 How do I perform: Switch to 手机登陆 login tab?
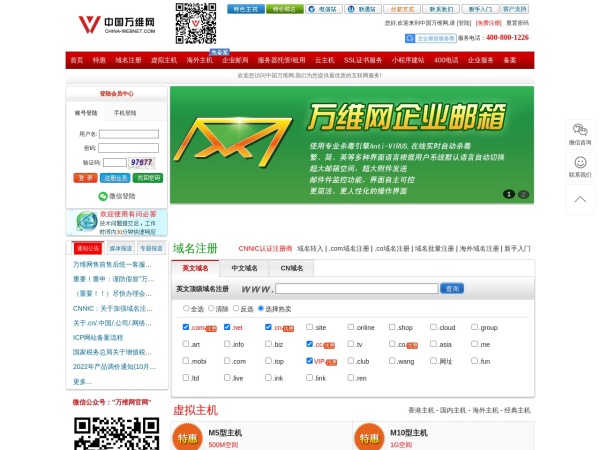[x=125, y=113]
